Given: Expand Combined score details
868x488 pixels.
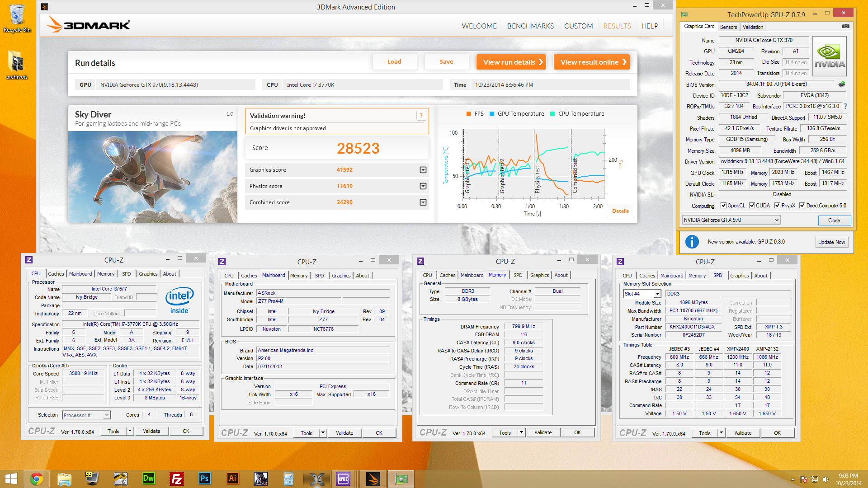Looking at the screenshot, I should click(423, 202).
